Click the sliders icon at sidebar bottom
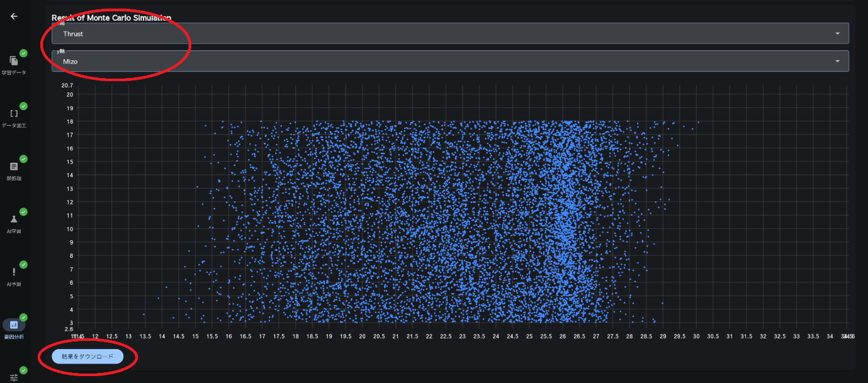Screen dimensions: 868x383 click(x=14, y=377)
